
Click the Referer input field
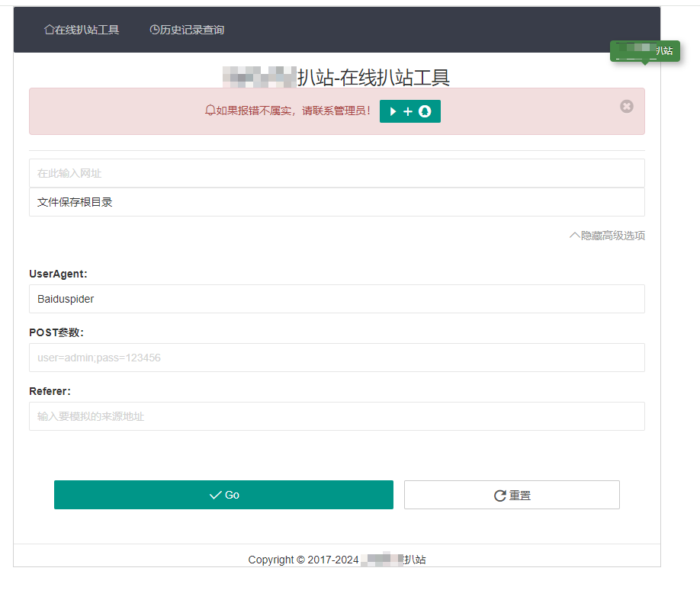336,416
